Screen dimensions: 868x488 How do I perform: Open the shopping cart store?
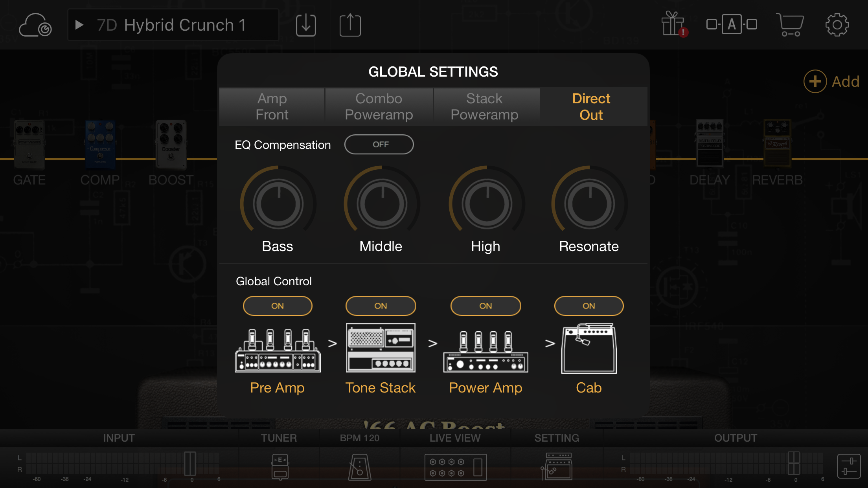point(790,25)
